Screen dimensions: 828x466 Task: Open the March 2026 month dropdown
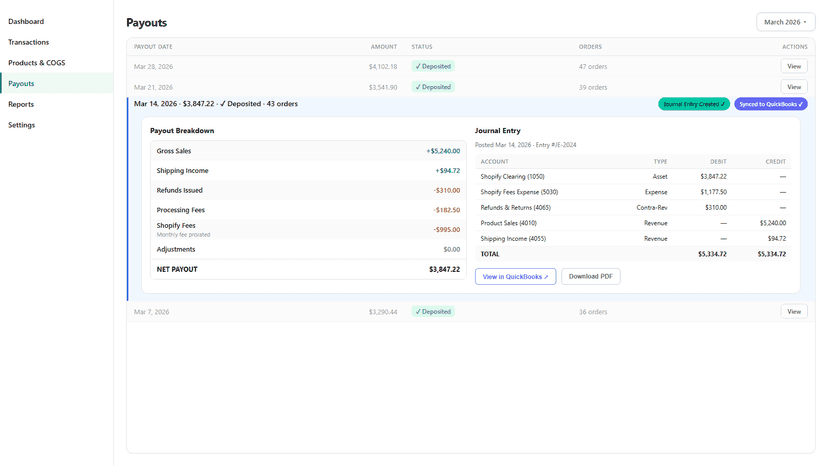[x=785, y=22]
